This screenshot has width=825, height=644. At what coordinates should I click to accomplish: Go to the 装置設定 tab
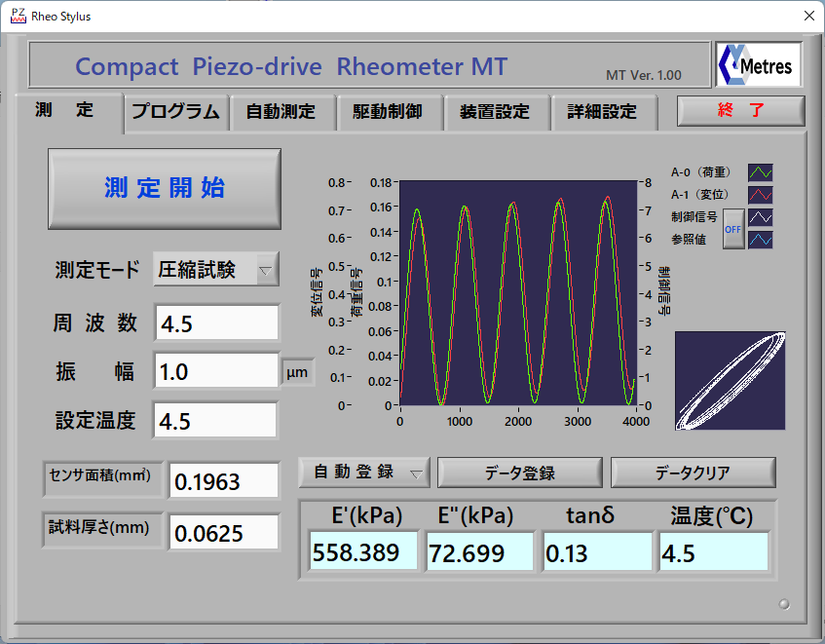[495, 112]
